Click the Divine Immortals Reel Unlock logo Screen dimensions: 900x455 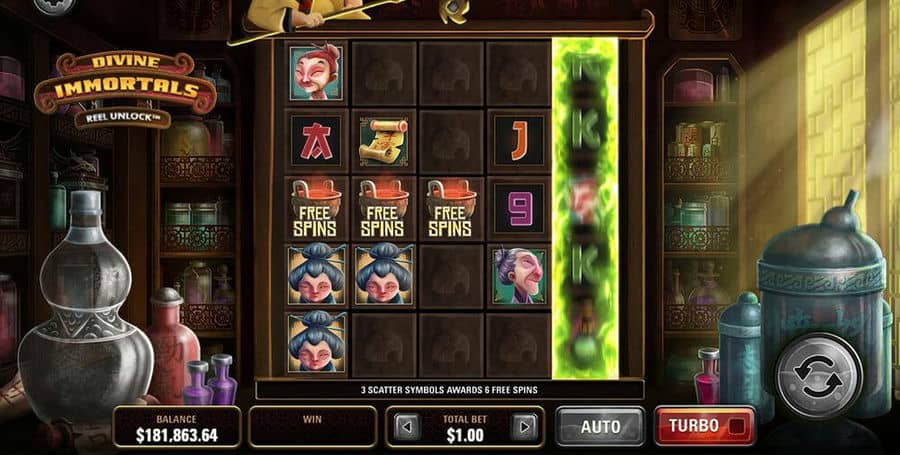point(125,89)
